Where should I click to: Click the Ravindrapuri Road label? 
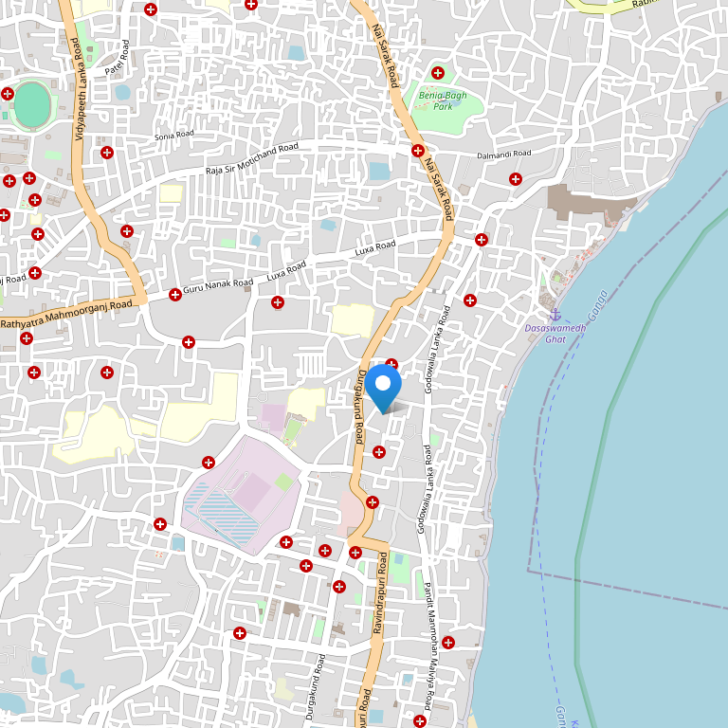(x=379, y=602)
